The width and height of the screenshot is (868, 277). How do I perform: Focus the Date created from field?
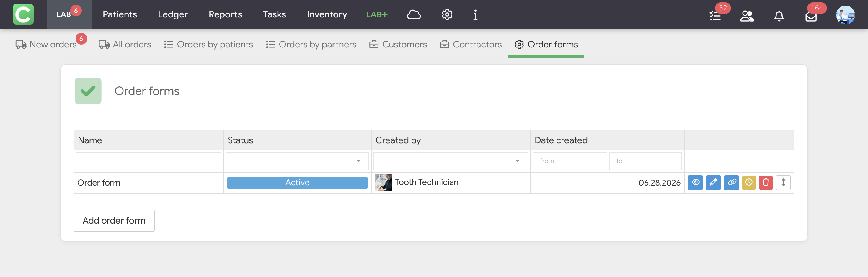(570, 161)
